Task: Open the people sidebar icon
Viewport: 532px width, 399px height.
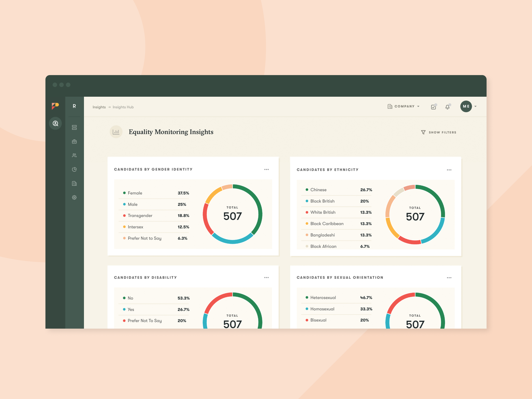Action: click(x=74, y=155)
